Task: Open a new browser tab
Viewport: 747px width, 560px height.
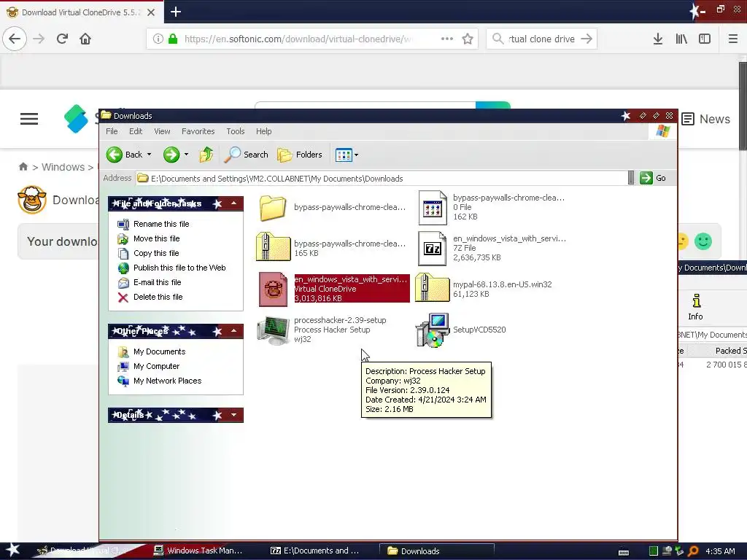Action: click(x=176, y=12)
